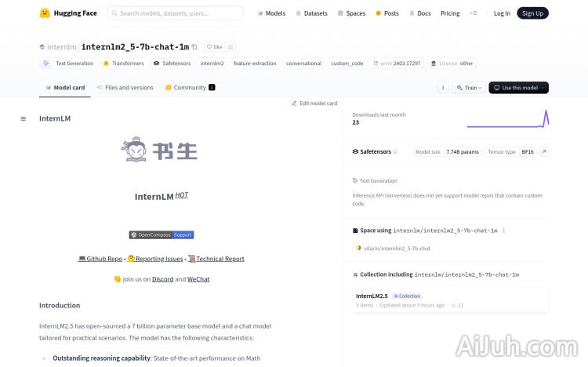Open the internlm organization page
The height and width of the screenshot is (367, 588).
coord(61,47)
